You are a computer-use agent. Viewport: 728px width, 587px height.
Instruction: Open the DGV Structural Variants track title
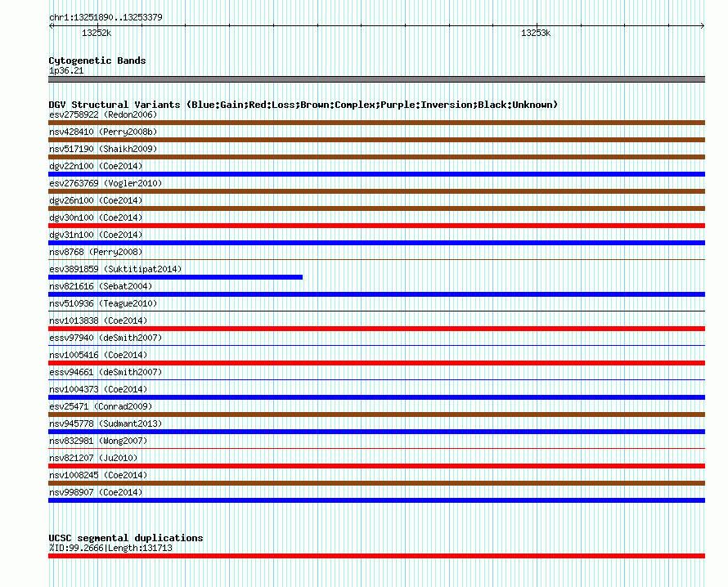tap(303, 105)
